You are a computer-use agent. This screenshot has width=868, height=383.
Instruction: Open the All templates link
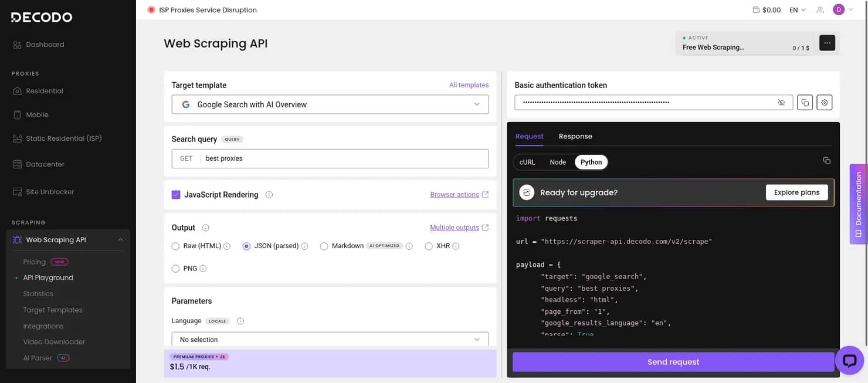pos(469,85)
